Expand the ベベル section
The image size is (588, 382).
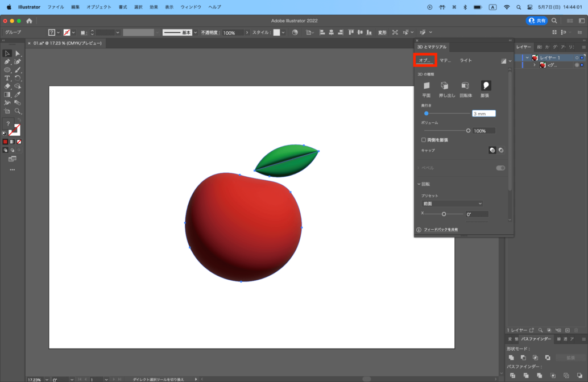click(419, 168)
